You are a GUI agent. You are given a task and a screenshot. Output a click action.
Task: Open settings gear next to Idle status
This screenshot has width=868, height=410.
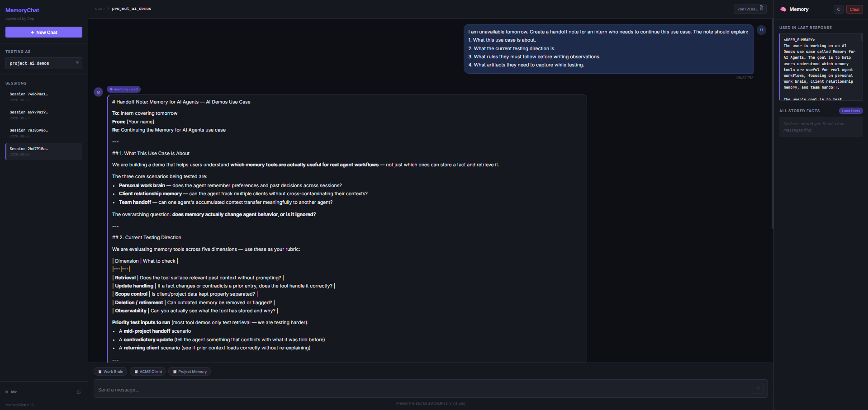pos(79,392)
